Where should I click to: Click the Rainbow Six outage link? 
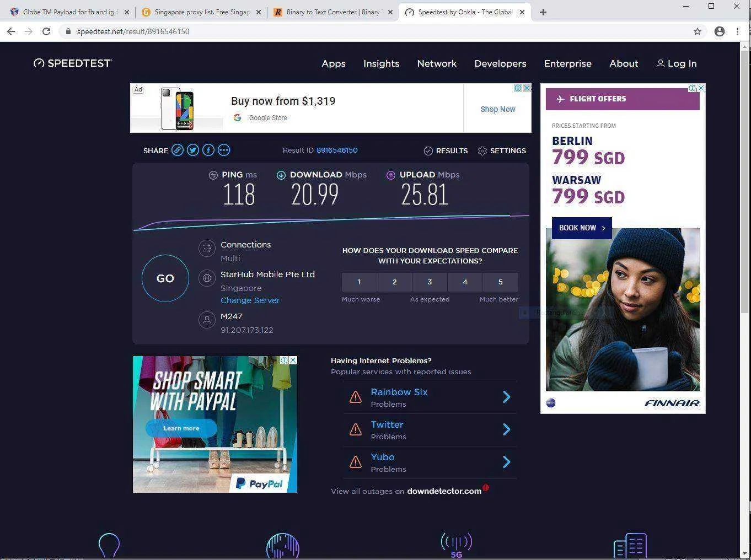coord(399,392)
